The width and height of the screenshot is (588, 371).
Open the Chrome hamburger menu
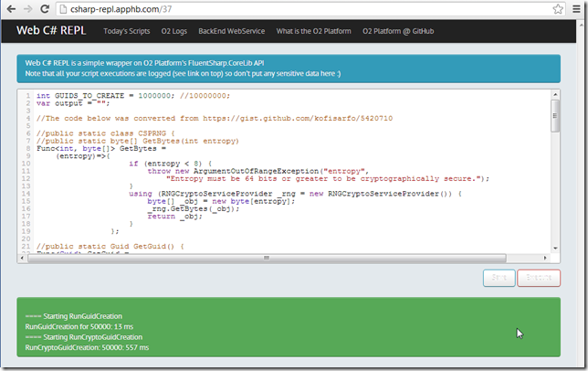(576, 9)
